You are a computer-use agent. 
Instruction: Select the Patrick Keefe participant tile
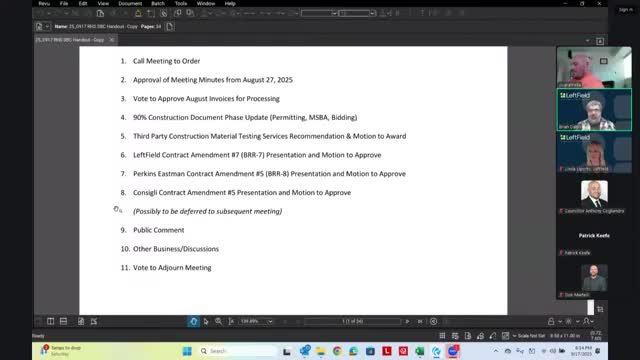pos(594,236)
